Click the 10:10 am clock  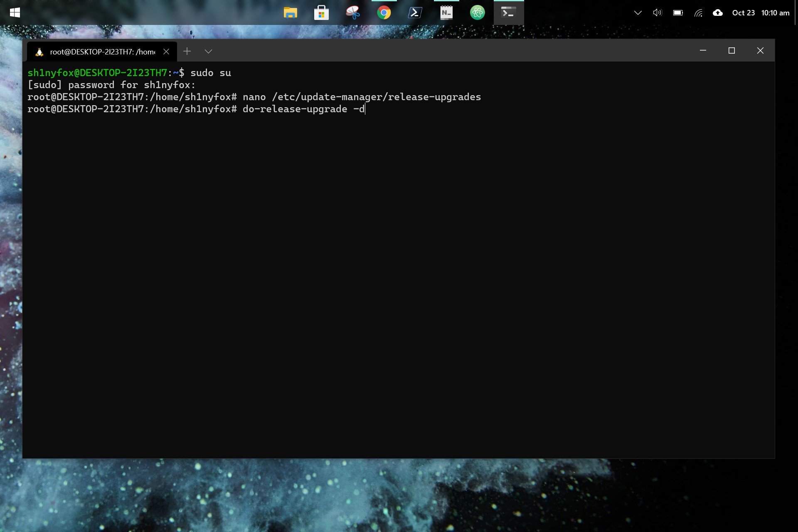[775, 13]
